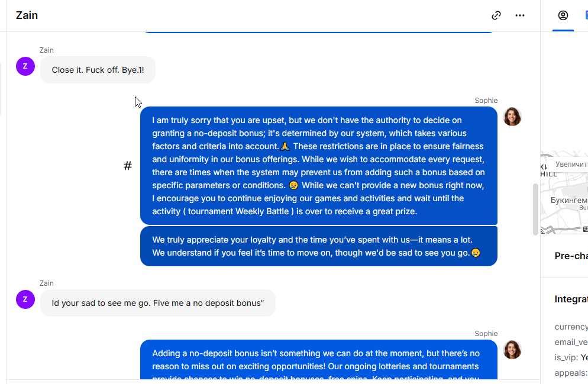Open Sophie's avatar next to apology message
The width and height of the screenshot is (588, 384).
pyautogui.click(x=512, y=117)
